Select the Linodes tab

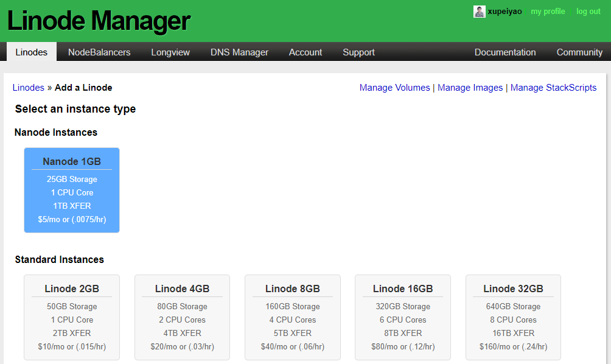tap(32, 52)
